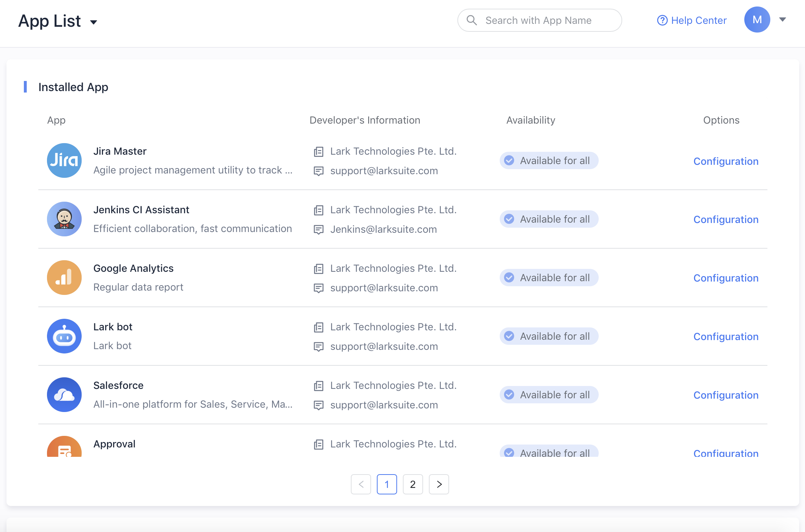This screenshot has width=805, height=532.
Task: Click the Google Analytics orange bar-chart icon
Action: point(64,278)
